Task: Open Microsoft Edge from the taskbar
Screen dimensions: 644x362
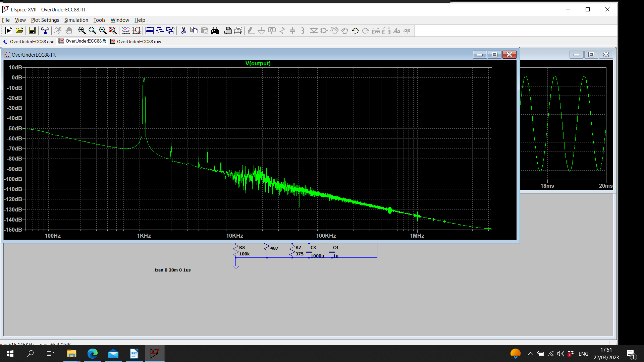Action: click(92, 354)
